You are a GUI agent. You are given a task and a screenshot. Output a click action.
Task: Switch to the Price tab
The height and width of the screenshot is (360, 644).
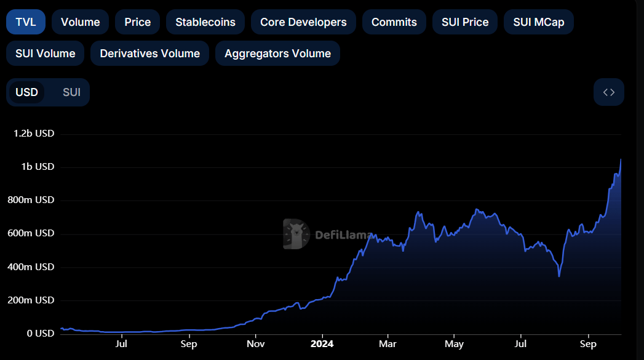137,22
